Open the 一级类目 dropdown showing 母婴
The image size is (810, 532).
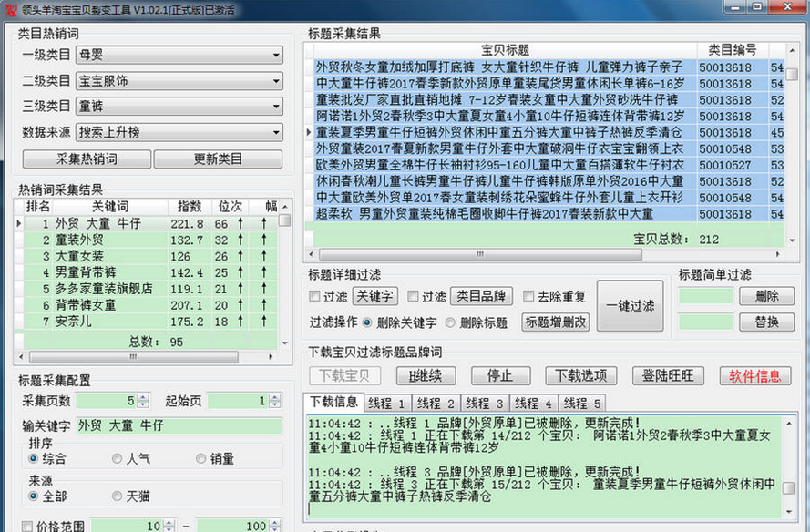click(x=179, y=56)
